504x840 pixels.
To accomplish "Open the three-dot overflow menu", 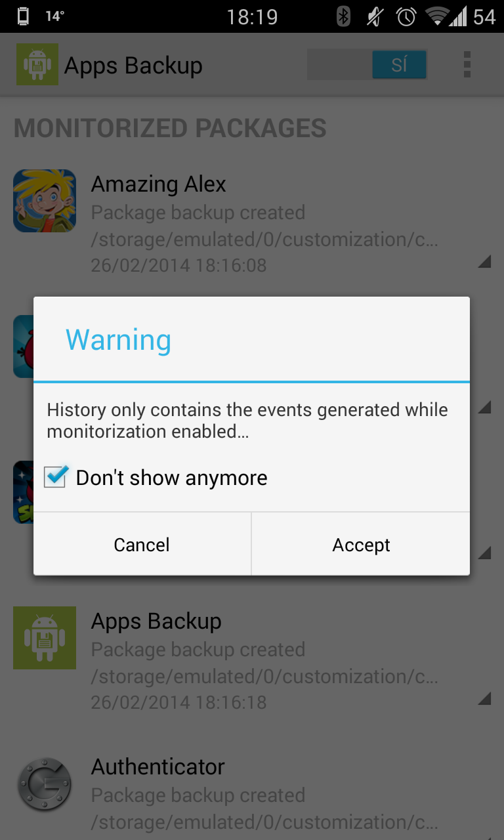I will [x=467, y=64].
